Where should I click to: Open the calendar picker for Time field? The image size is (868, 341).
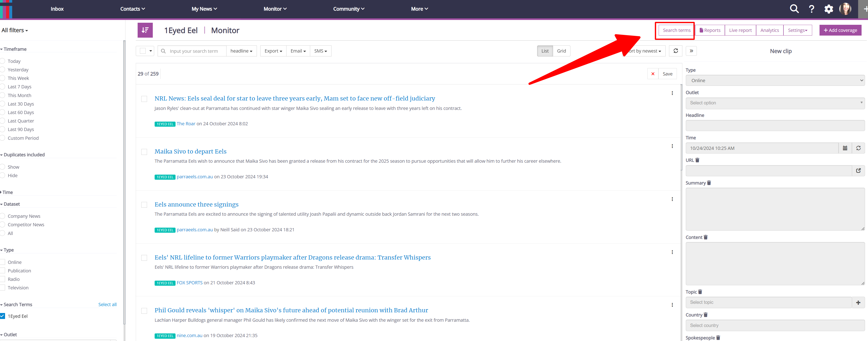845,148
